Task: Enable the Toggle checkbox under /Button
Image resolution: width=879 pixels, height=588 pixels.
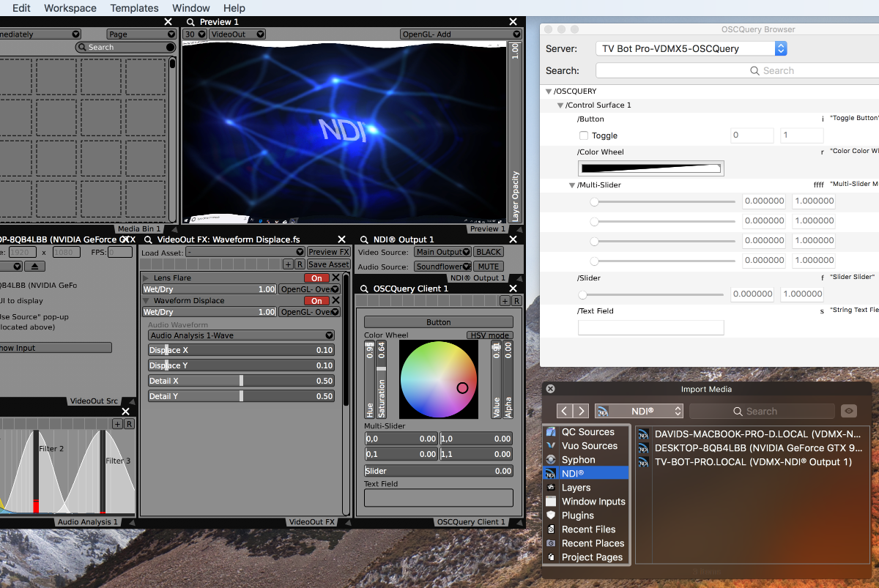Action: pyautogui.click(x=584, y=135)
